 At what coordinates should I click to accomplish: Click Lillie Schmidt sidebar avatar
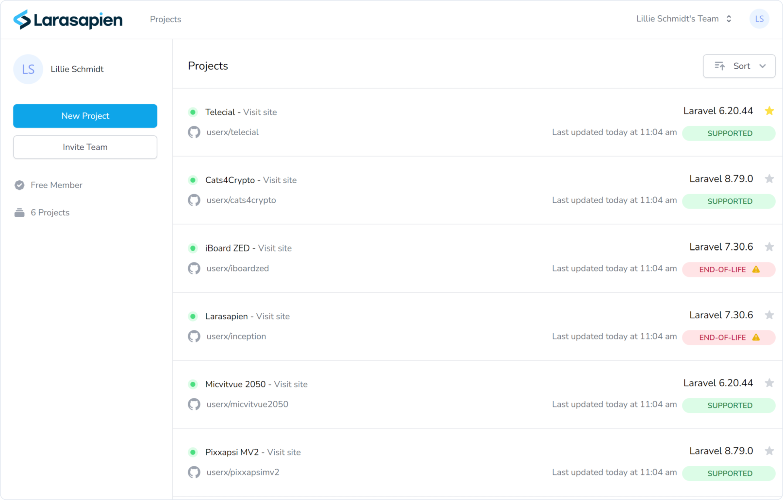tap(28, 69)
